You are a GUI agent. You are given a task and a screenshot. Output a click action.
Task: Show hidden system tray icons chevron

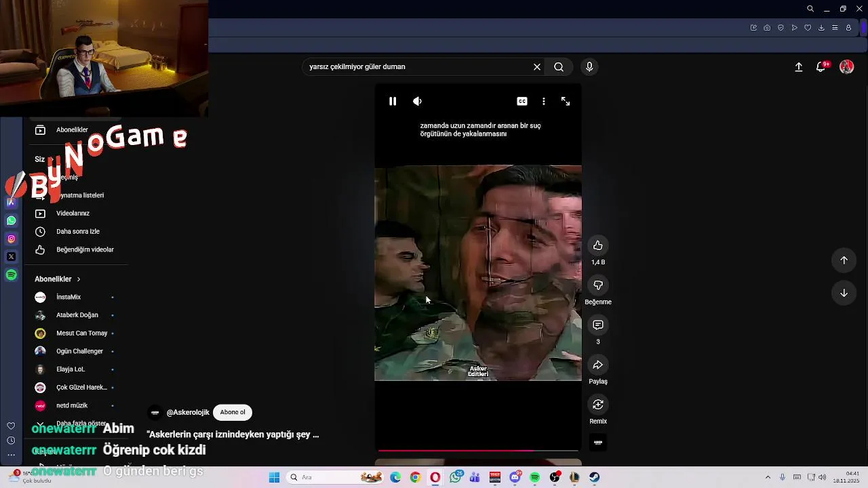pyautogui.click(x=768, y=477)
